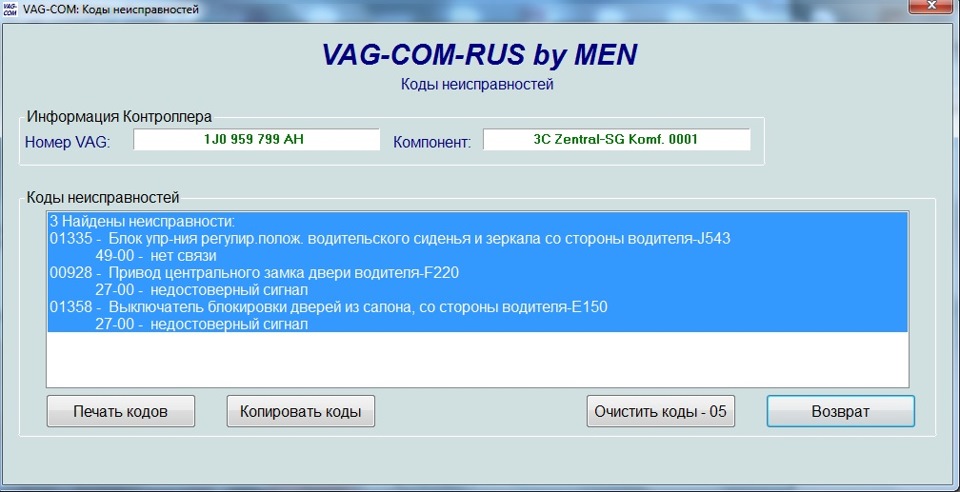Select fault row 00928 door lock F220
Image resolution: width=960 pixels, height=492 pixels.
478,272
